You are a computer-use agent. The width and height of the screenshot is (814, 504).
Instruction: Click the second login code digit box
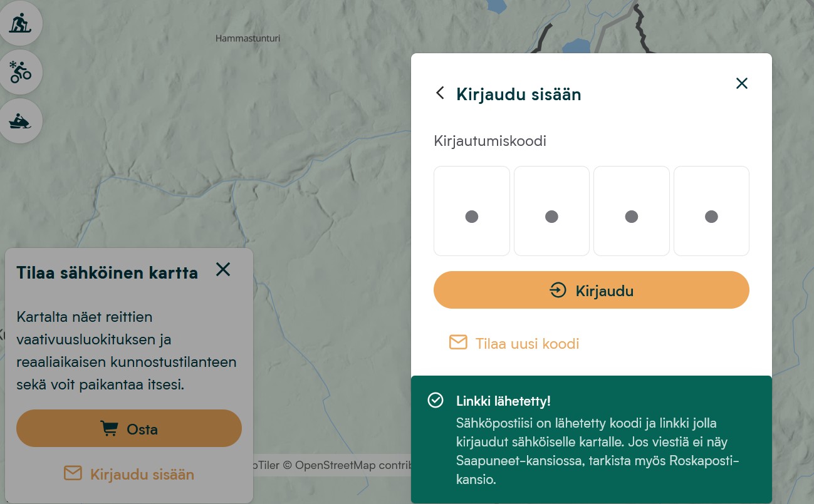(x=551, y=211)
